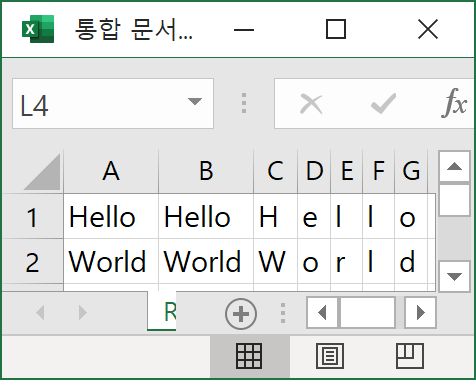Minimize the Excel window
The height and width of the screenshot is (380, 476).
(x=244, y=30)
